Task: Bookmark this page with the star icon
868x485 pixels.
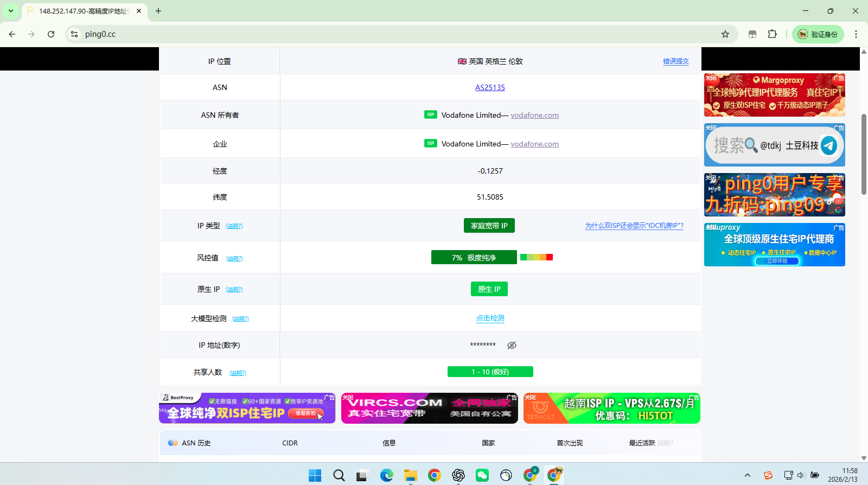Action: tap(725, 34)
